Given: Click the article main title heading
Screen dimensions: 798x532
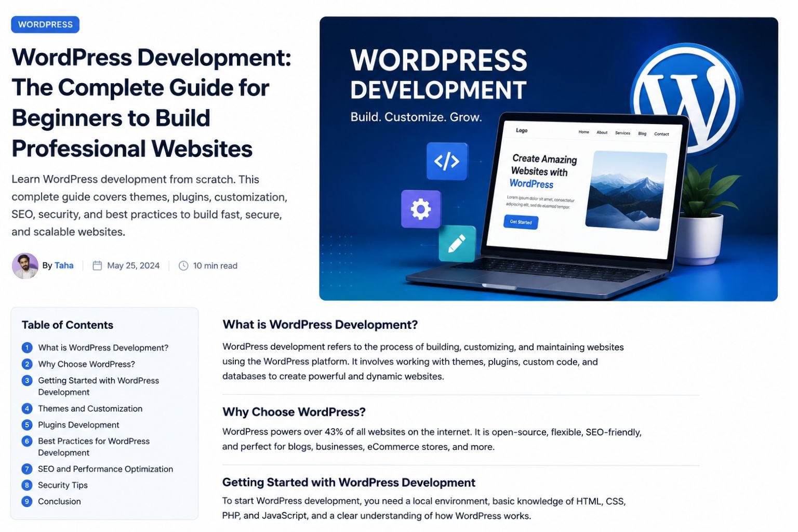Looking at the screenshot, I should click(x=151, y=103).
